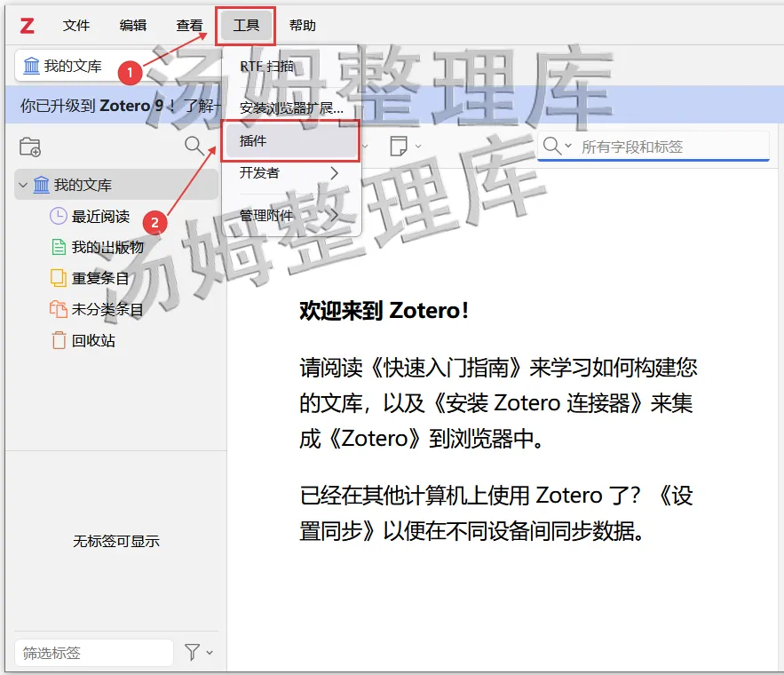The width and height of the screenshot is (784, 675).
Task: Click the 无标签可显示 text
Action: 116,541
